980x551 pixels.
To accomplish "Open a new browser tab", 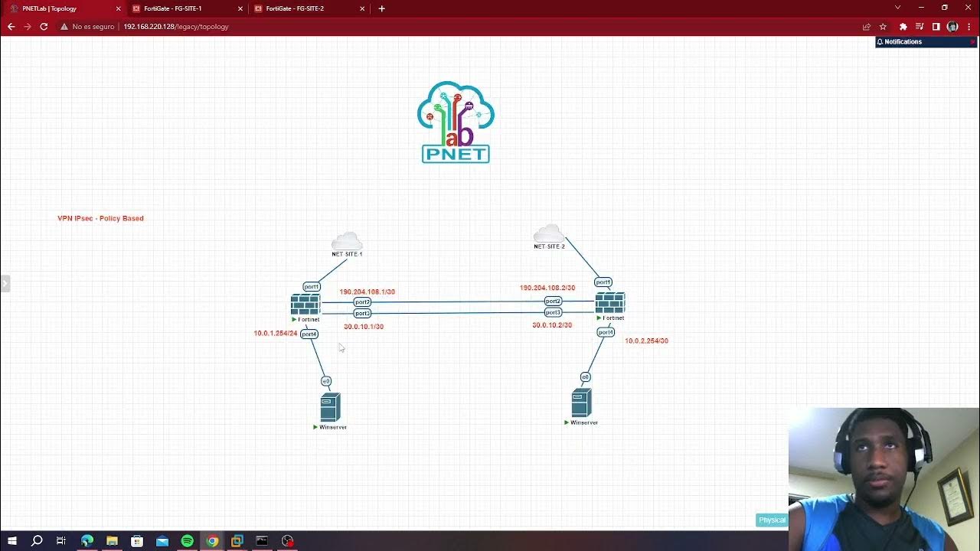I will pos(381,8).
